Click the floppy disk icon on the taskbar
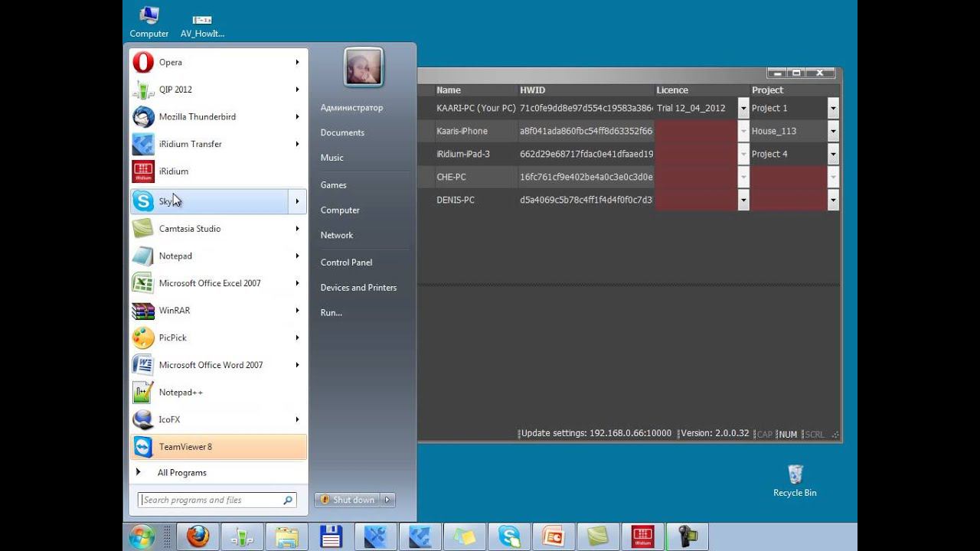 point(331,537)
